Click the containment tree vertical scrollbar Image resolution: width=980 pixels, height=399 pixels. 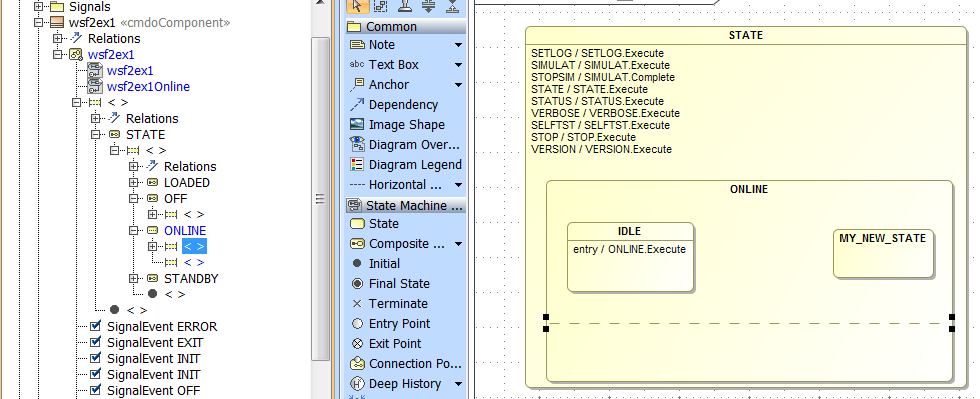pyautogui.click(x=321, y=199)
